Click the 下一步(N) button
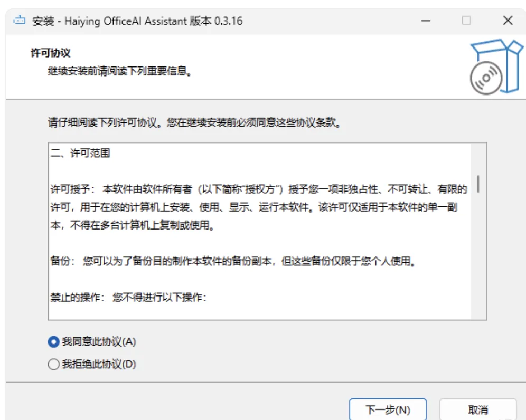The width and height of the screenshot is (526, 420). click(x=388, y=409)
